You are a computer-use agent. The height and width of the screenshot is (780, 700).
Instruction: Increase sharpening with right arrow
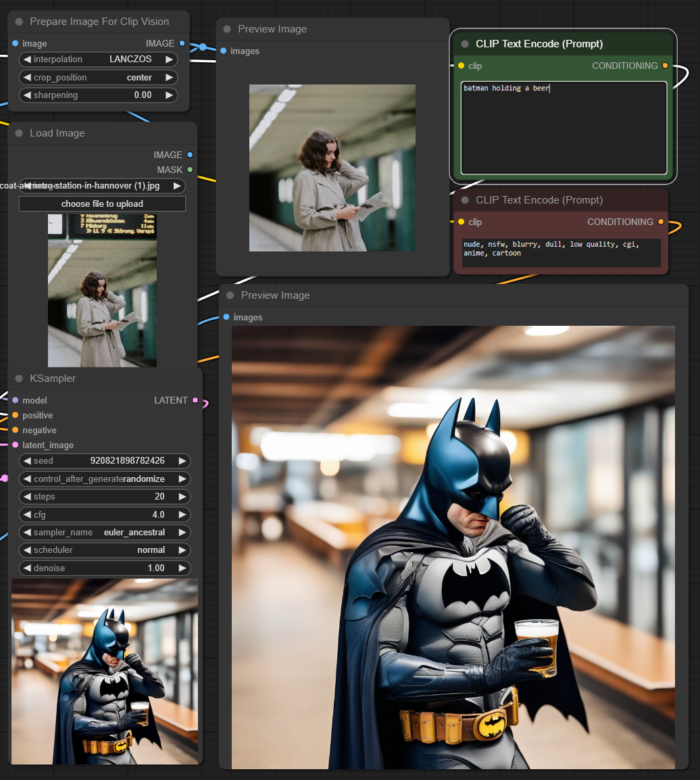click(170, 95)
